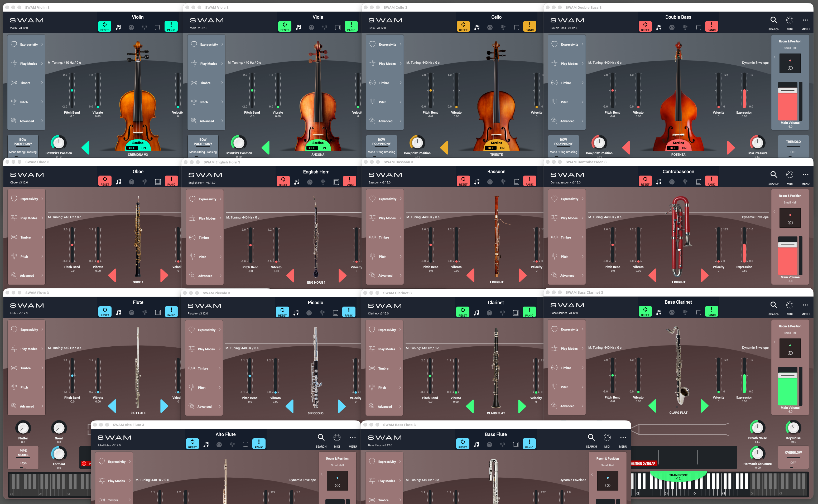
Task: Expand the Timbre chevron in Contrabassoon sidebar
Action: (x=583, y=237)
